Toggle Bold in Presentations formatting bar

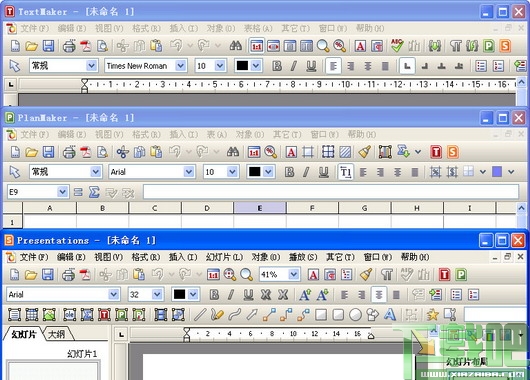pos(214,294)
